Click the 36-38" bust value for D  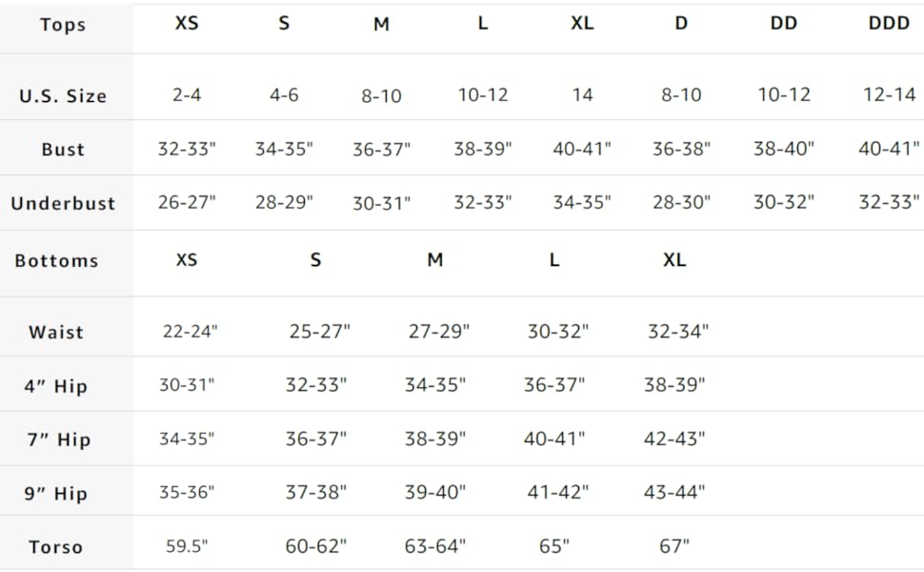[x=681, y=149]
